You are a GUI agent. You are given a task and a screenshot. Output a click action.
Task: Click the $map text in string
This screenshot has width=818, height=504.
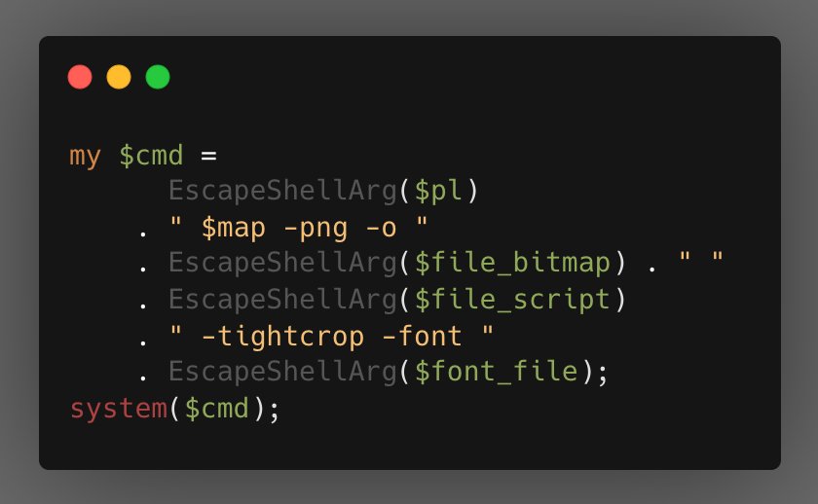click(x=234, y=229)
